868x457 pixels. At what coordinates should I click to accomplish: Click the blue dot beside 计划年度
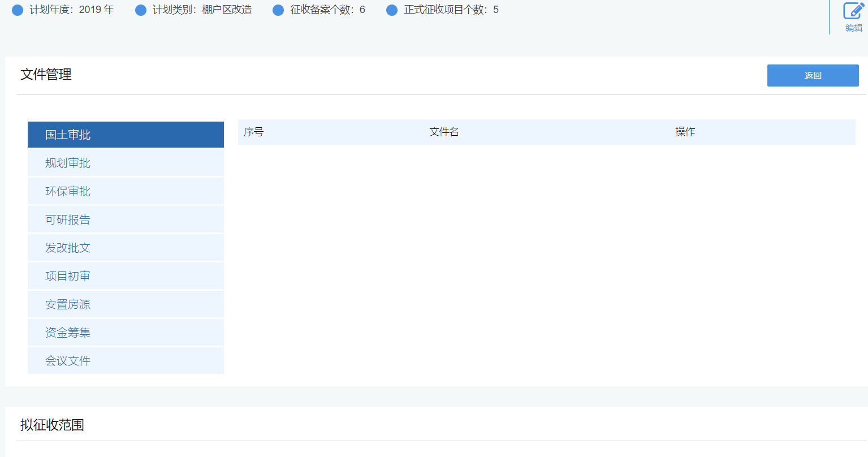tap(18, 10)
